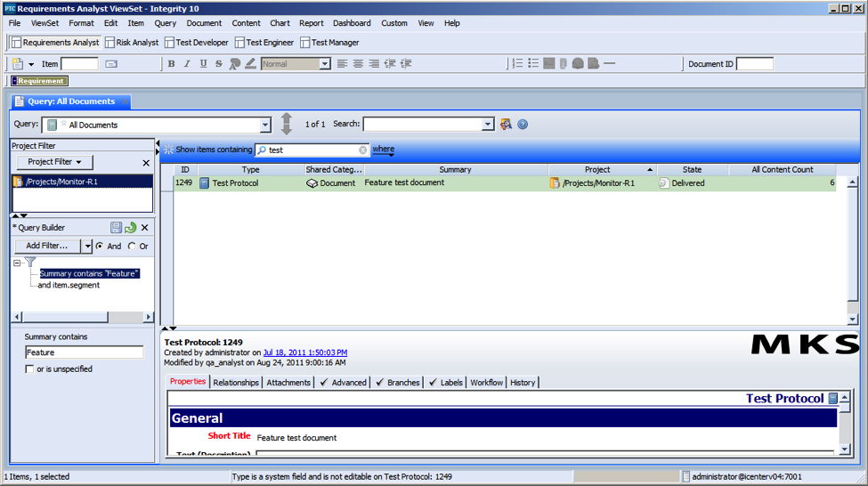Select the 'and item.segment' filter node
The width and height of the screenshot is (868, 486).
coord(69,285)
